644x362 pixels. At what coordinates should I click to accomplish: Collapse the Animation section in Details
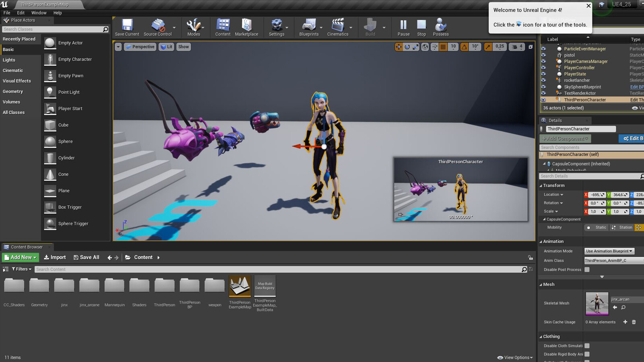pos(541,241)
